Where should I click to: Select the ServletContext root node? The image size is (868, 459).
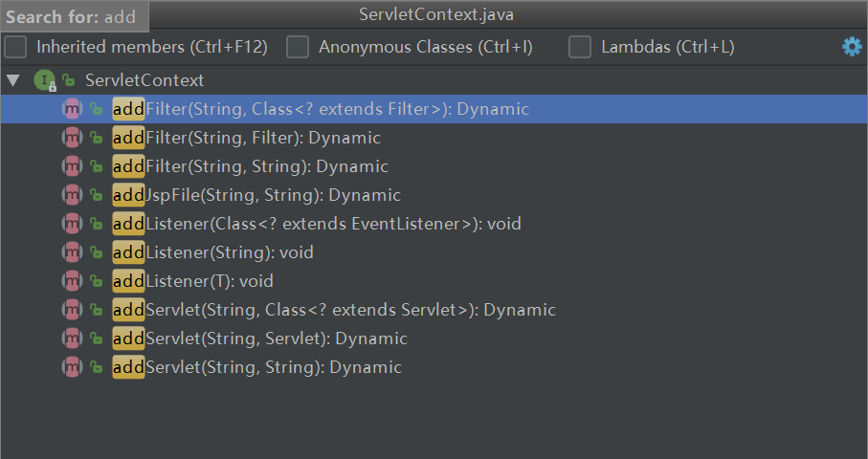tap(144, 80)
